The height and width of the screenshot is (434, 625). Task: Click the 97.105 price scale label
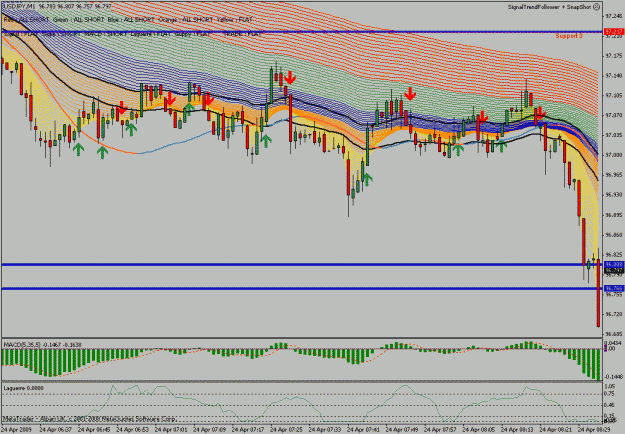(613, 96)
